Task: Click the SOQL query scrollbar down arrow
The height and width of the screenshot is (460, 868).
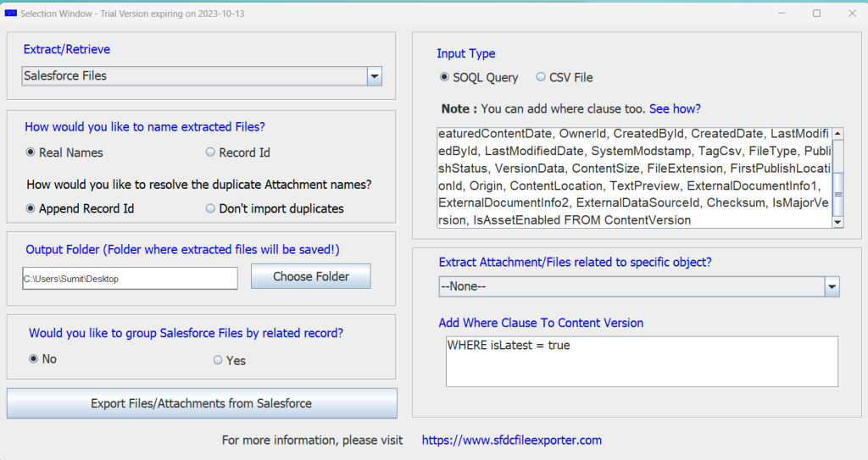Action: point(837,221)
